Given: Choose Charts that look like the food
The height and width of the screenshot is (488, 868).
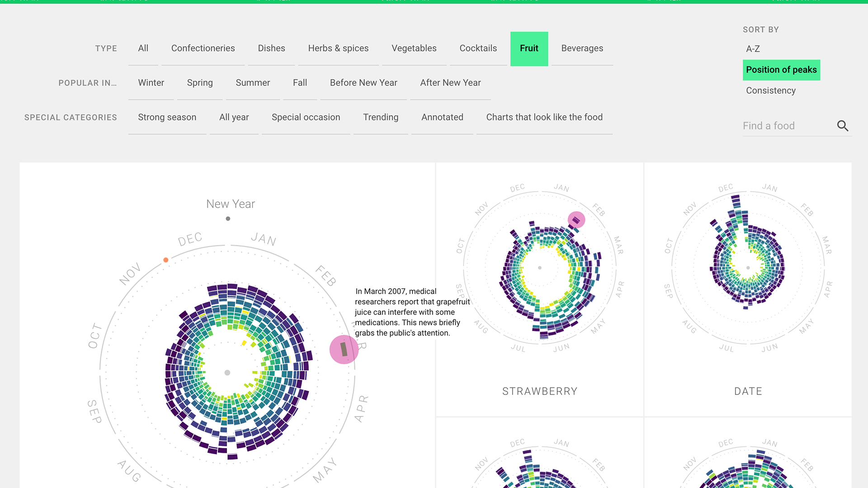Looking at the screenshot, I should click(544, 117).
